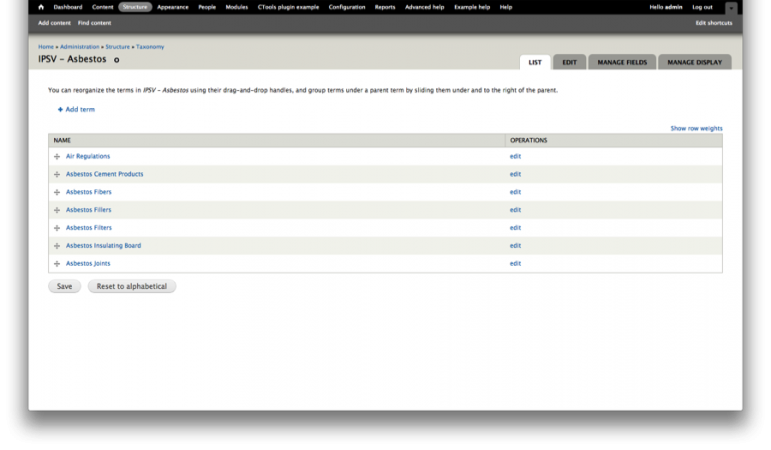Edit the Asbestos Fibers term

(515, 192)
